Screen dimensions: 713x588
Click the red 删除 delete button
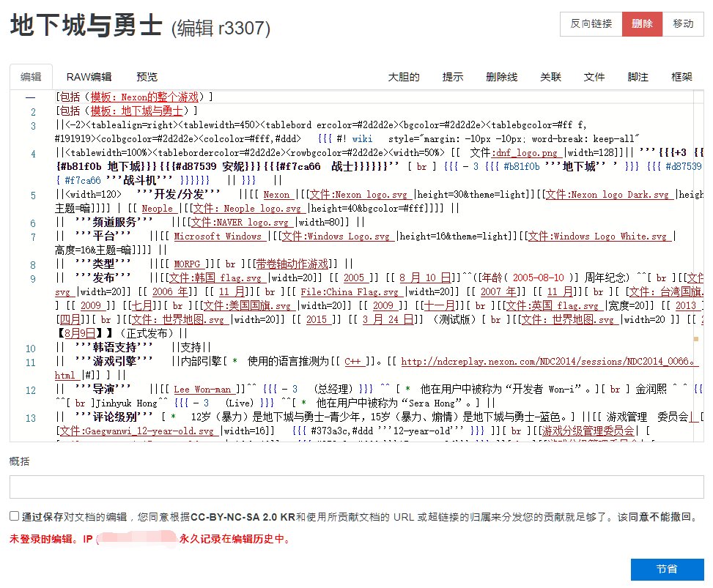(642, 23)
